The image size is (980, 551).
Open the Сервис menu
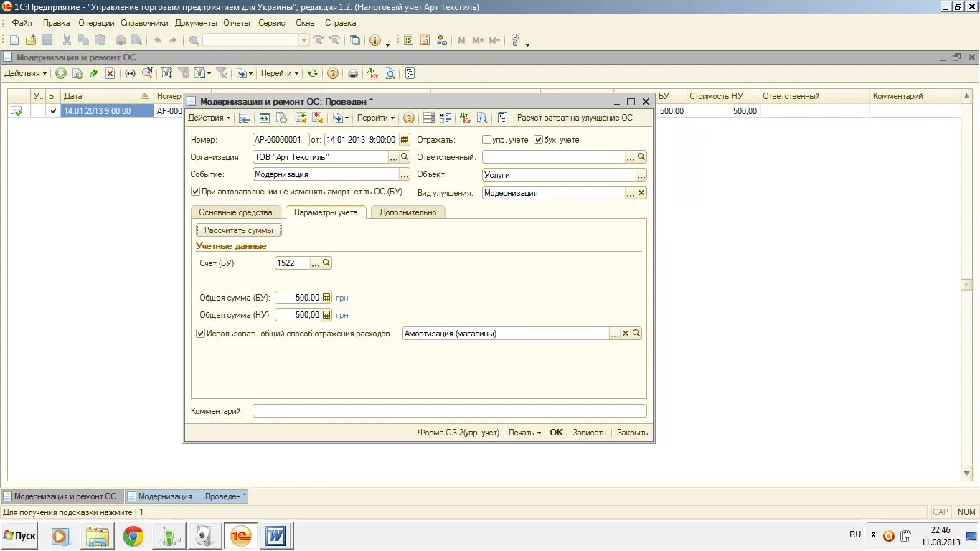pyautogui.click(x=272, y=23)
